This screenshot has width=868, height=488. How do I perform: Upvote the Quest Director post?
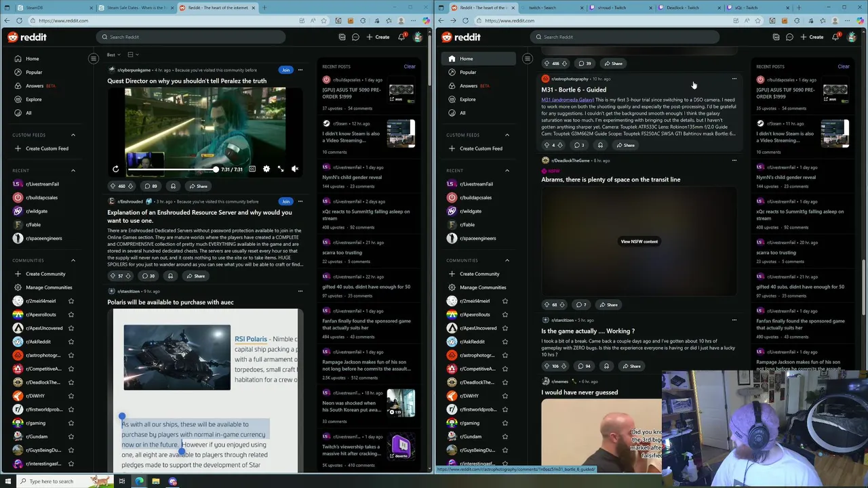pyautogui.click(x=113, y=186)
